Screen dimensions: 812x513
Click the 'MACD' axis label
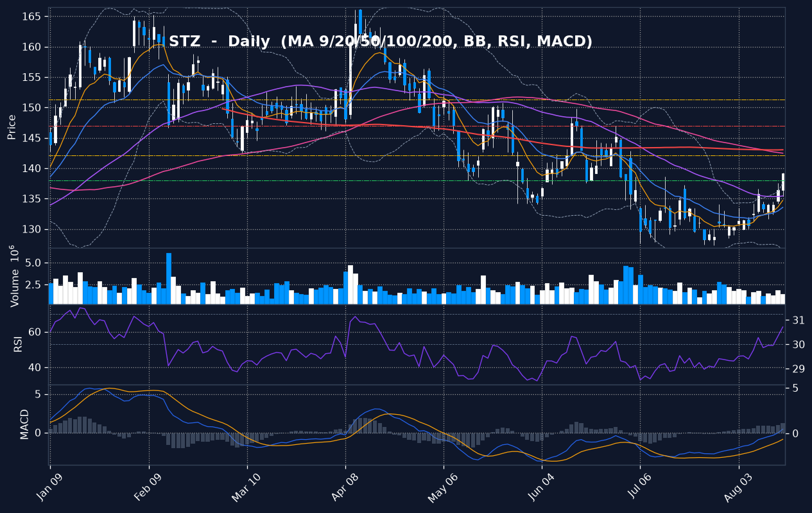point(24,424)
